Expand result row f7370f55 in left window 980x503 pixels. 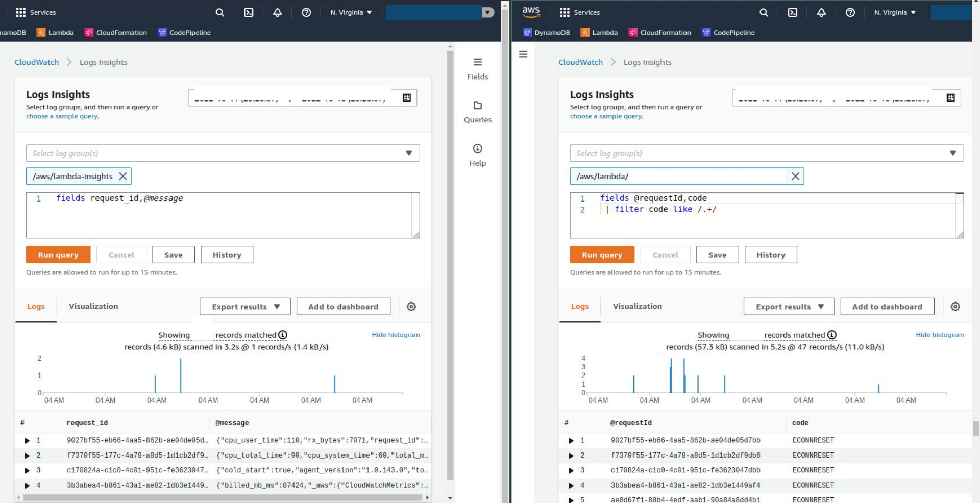point(27,456)
